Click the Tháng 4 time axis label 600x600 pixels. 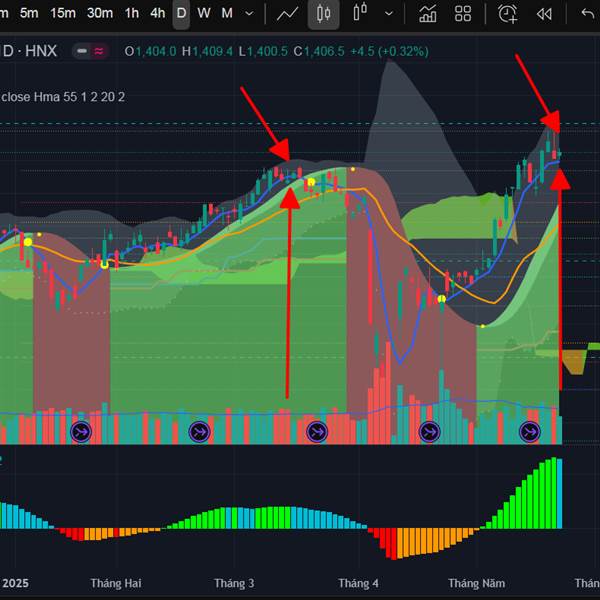358,583
